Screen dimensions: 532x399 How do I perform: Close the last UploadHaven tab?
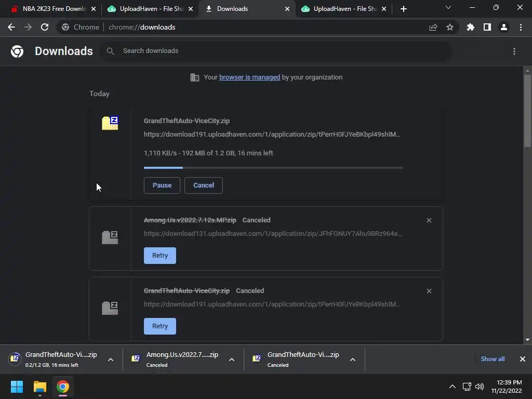point(384,9)
